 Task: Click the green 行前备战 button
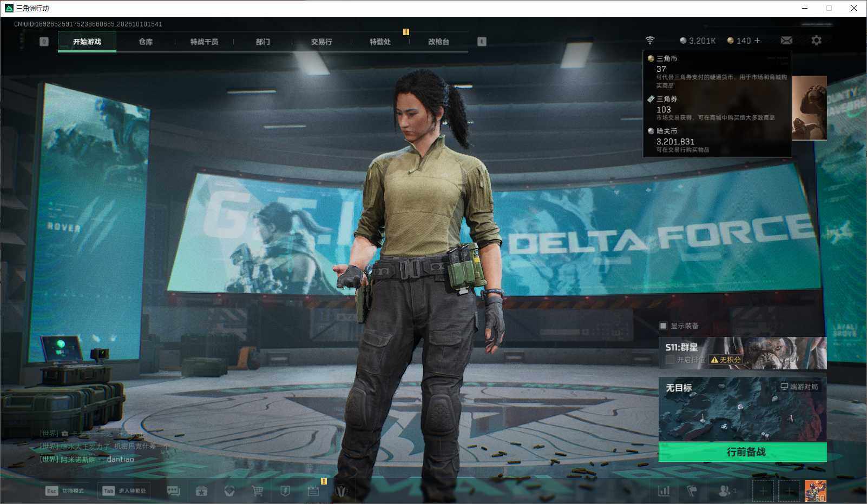coord(743,452)
